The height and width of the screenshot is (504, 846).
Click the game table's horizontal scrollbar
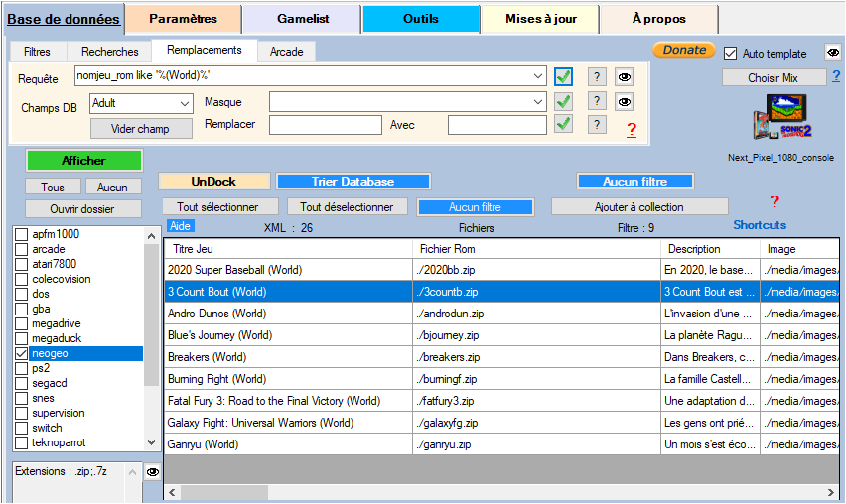(x=496, y=492)
